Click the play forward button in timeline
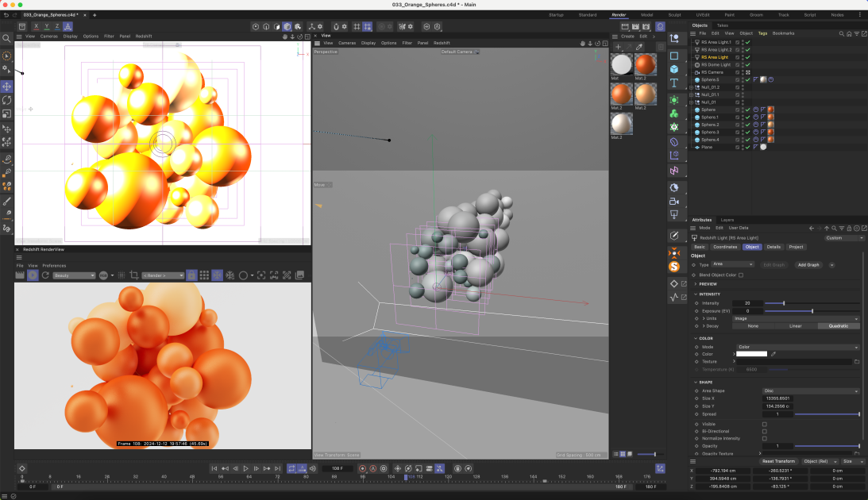The height and width of the screenshot is (500, 868). (x=245, y=468)
